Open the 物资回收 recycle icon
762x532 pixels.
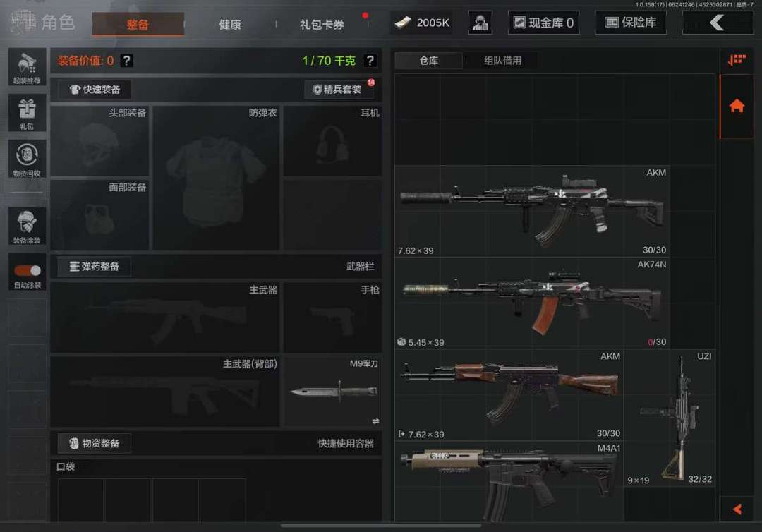click(28, 159)
